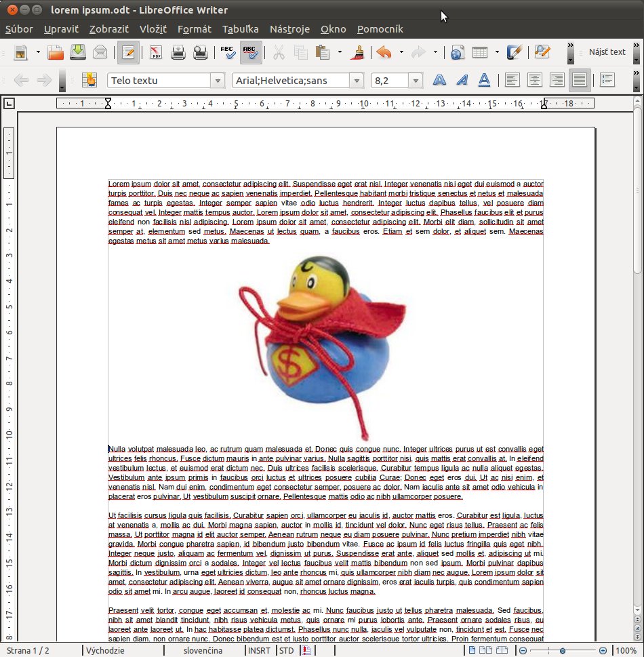Open the Zobraziť menu
The width and height of the screenshot is (644, 657).
click(x=109, y=29)
